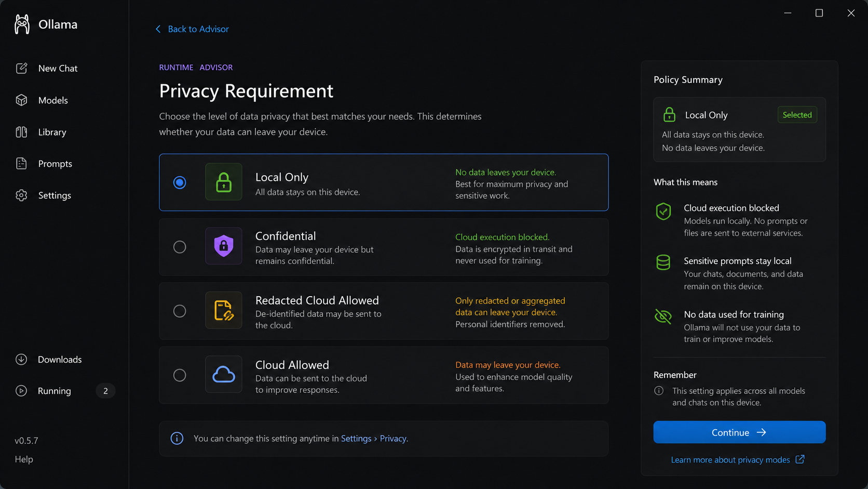Open Settings sidebar item
The image size is (868, 489).
55,195
